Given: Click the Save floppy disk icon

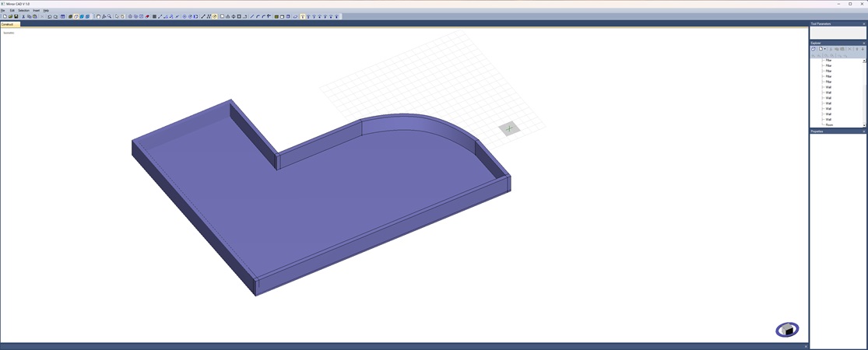Looking at the screenshot, I should (x=16, y=16).
